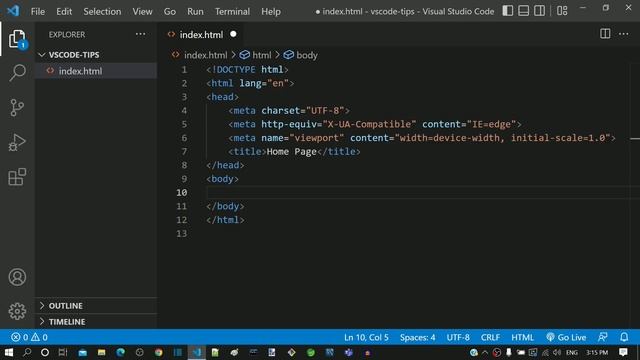The height and width of the screenshot is (360, 640).
Task: Click the <!DOCTYPE html> line
Action: tap(247, 69)
